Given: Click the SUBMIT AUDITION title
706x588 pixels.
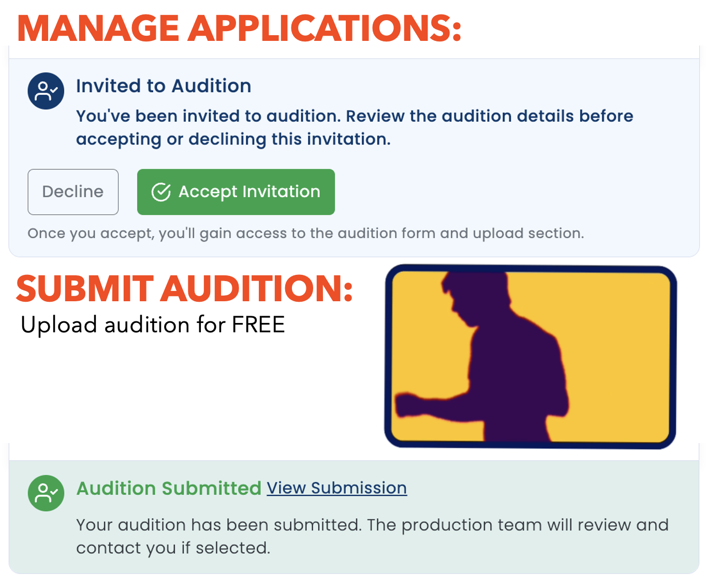Looking at the screenshot, I should 185,288.
